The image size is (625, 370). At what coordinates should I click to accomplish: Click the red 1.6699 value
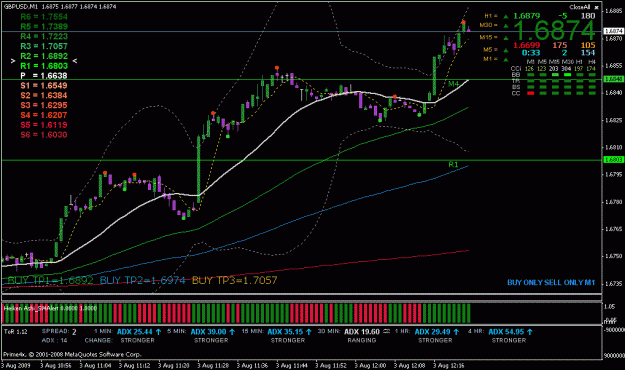pos(527,45)
